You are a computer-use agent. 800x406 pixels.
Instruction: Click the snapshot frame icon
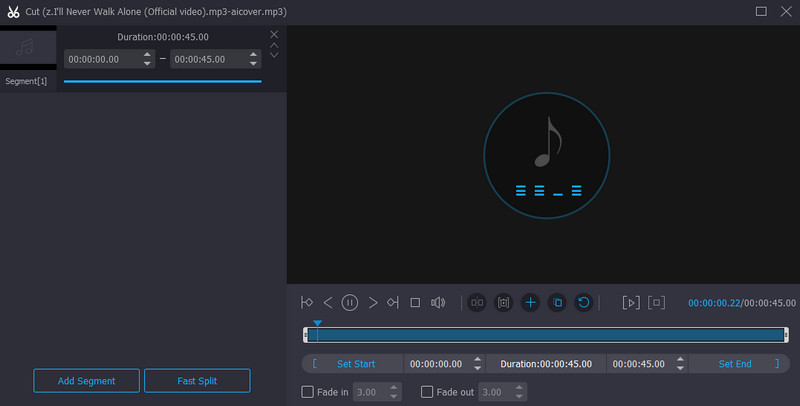click(x=504, y=302)
